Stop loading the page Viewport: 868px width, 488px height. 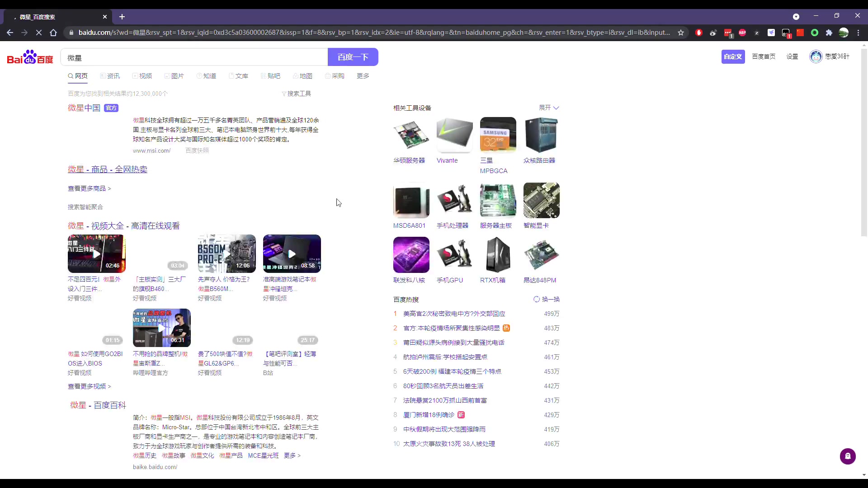(39, 33)
